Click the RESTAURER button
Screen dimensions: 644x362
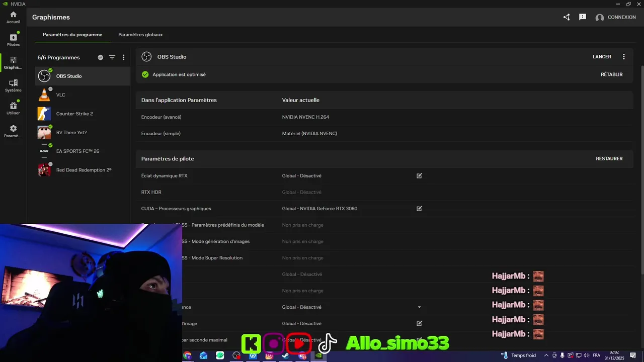click(x=609, y=158)
